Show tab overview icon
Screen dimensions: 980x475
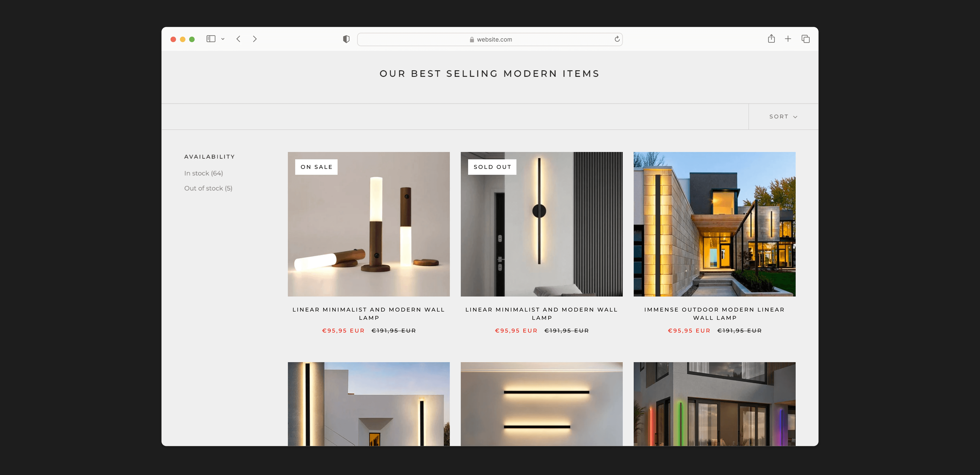point(805,39)
